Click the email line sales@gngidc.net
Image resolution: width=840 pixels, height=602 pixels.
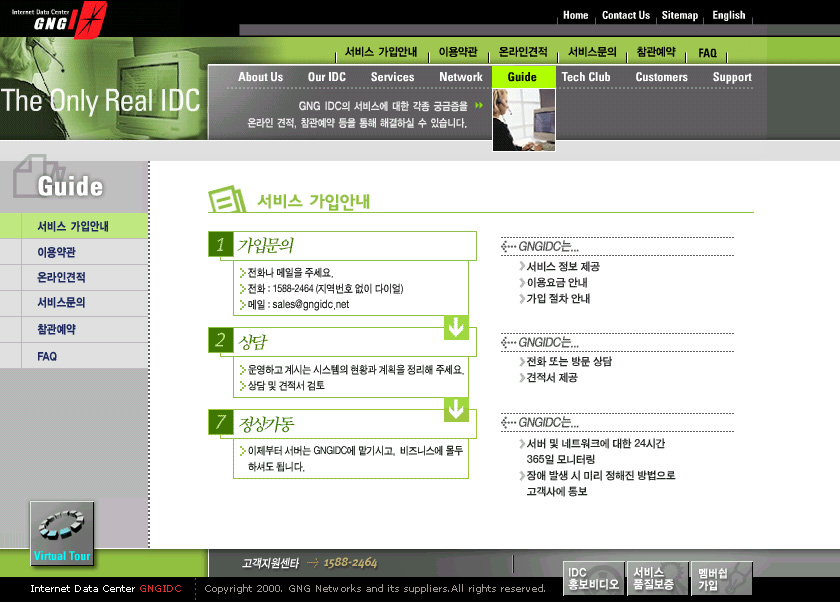point(298,305)
